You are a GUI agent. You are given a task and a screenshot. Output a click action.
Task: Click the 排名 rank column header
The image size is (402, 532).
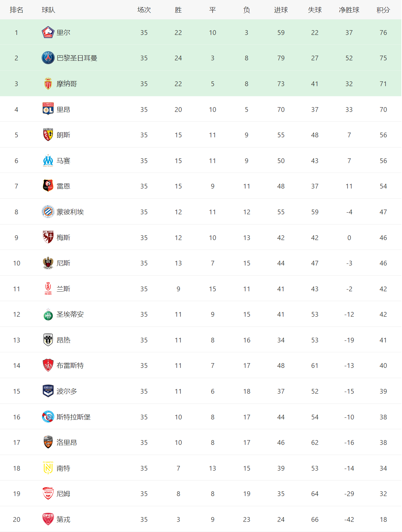(16, 10)
